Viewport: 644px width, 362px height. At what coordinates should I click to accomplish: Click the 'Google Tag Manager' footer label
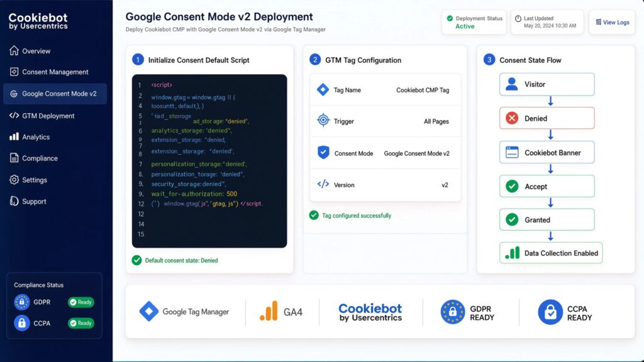click(x=196, y=312)
